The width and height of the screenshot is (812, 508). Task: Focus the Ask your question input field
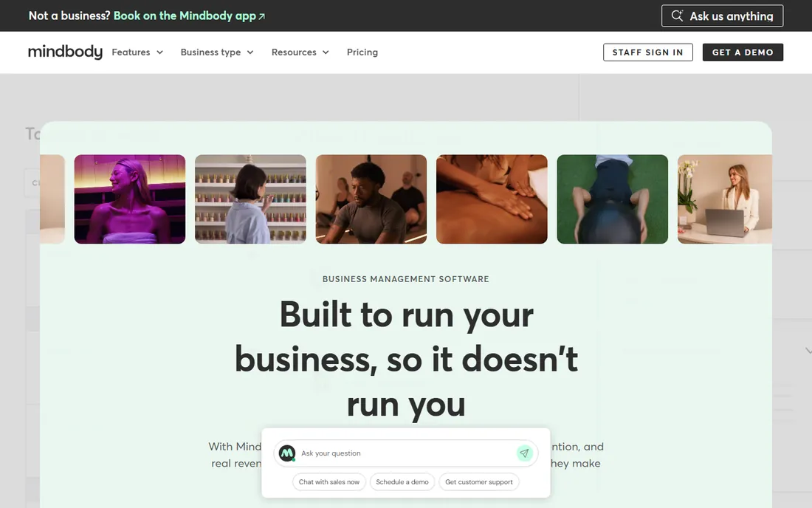(407, 453)
